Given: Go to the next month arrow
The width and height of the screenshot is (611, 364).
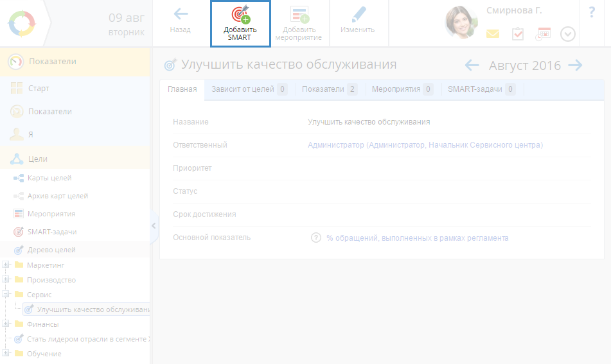Looking at the screenshot, I should point(575,65).
